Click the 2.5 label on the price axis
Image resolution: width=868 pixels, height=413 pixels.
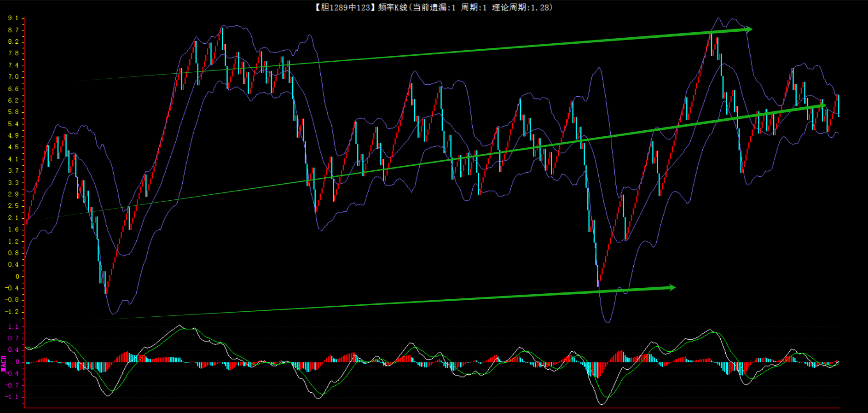pos(13,206)
